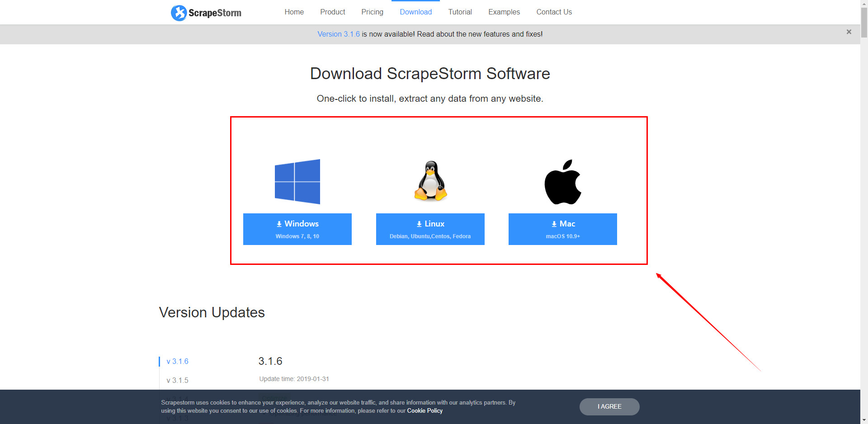This screenshot has height=424, width=868.
Task: Close the version announcement banner
Action: coord(849,32)
